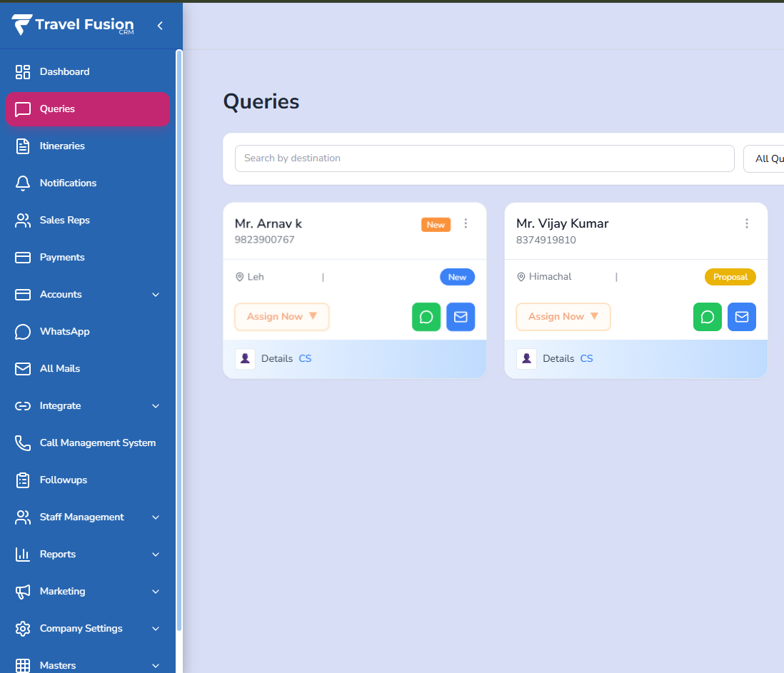Click the Travel Fusion CRM logo

pyautogui.click(x=73, y=25)
